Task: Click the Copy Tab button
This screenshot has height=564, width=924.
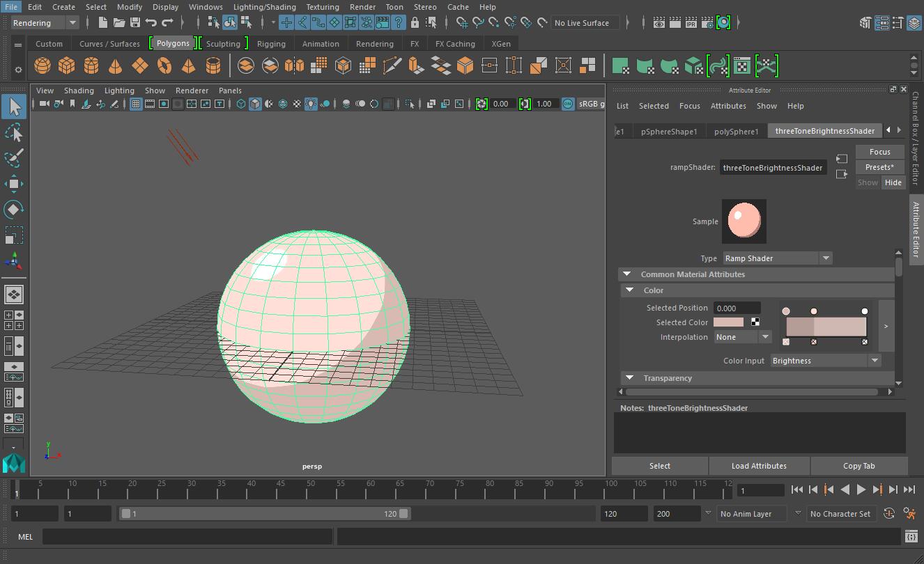Action: click(859, 466)
